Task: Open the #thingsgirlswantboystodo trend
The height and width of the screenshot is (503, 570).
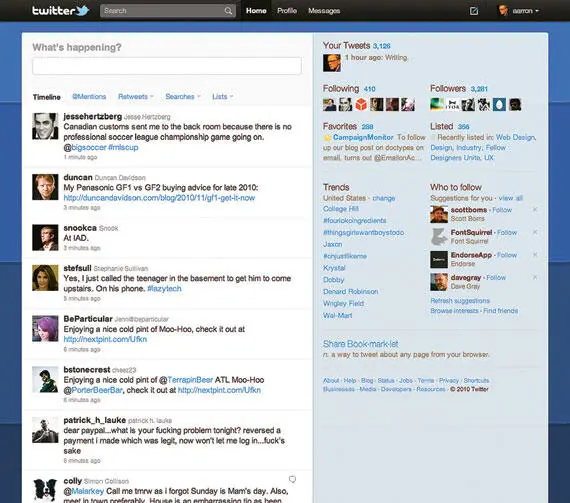Action: click(363, 233)
